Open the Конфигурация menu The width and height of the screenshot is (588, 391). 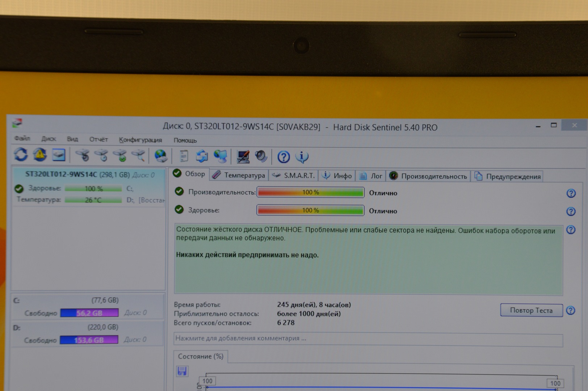[140, 140]
